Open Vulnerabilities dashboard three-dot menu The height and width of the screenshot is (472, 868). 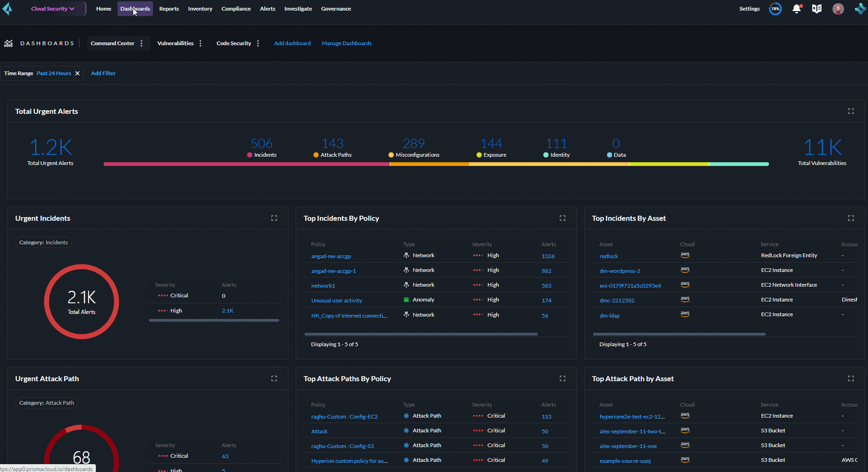click(x=200, y=43)
